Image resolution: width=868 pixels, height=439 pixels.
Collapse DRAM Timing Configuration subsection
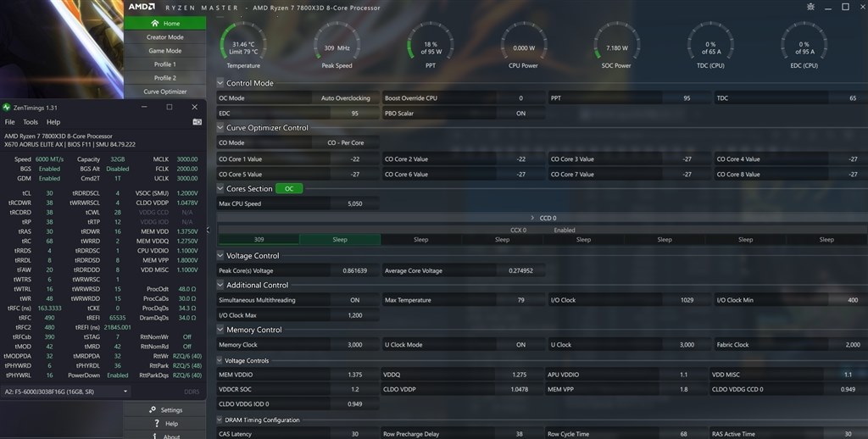point(220,420)
